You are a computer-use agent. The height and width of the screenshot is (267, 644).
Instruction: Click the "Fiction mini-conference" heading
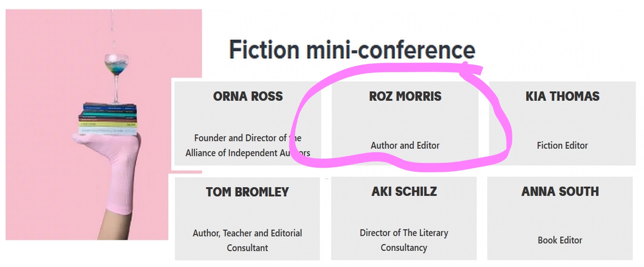(x=352, y=50)
